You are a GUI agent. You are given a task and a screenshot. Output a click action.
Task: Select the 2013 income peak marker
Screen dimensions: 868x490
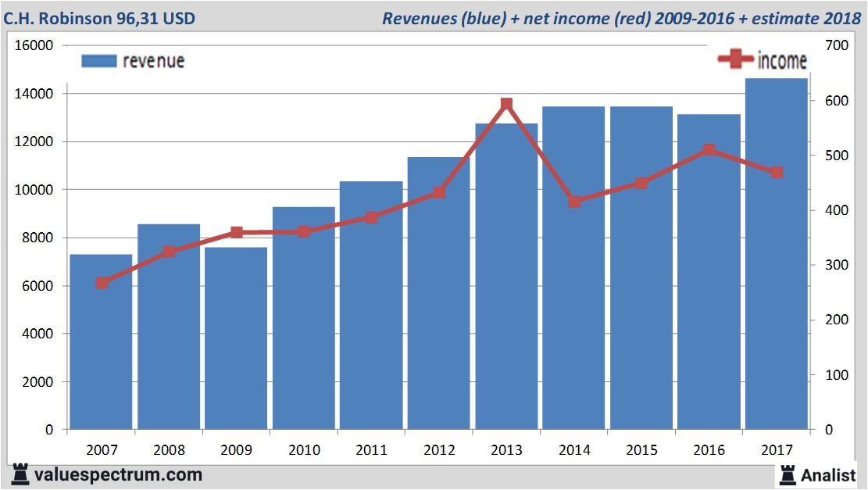coord(506,104)
